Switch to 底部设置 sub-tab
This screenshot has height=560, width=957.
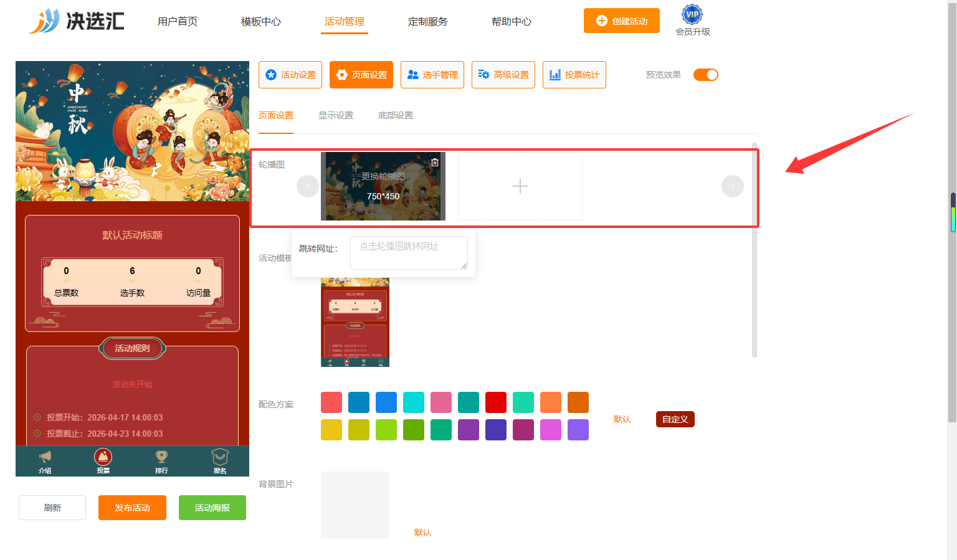[396, 115]
